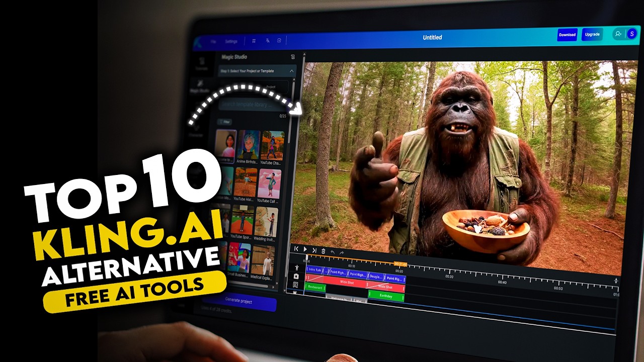
Task: Open the template Filter button
Action: [x=224, y=122]
